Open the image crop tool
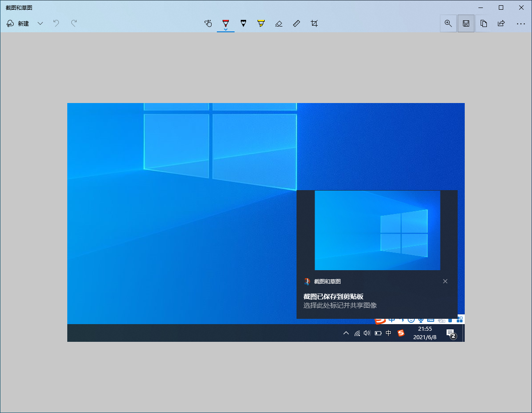This screenshot has width=532, height=413. [x=314, y=23]
